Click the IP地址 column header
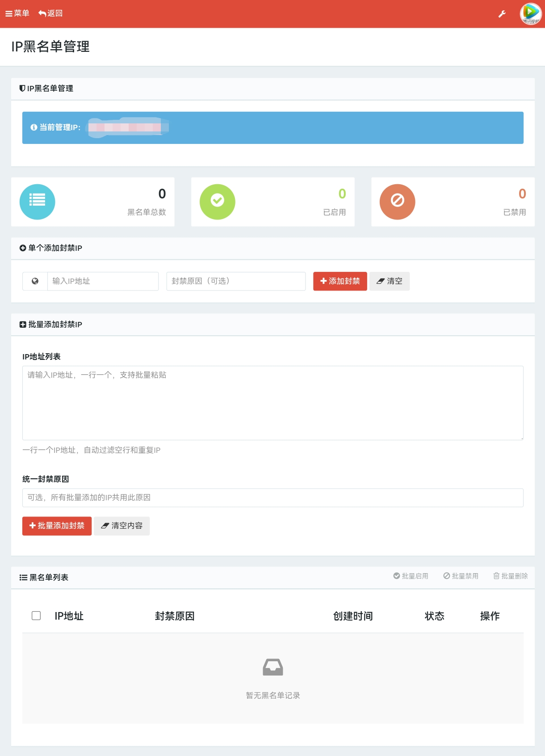Viewport: 545px width, 756px height. point(69,616)
